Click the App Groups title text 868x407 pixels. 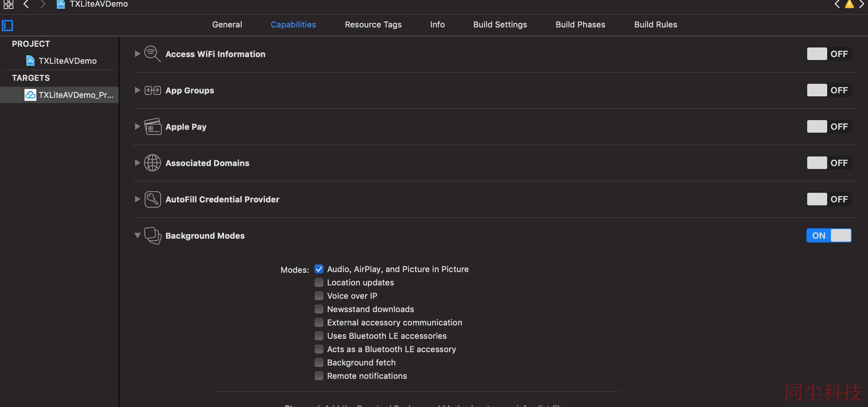pyautogui.click(x=190, y=90)
